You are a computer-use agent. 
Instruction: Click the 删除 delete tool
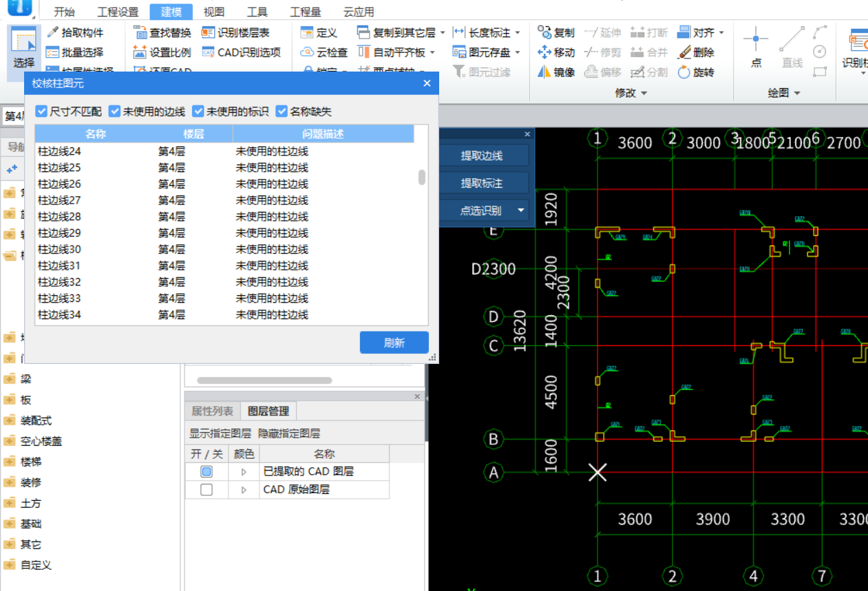click(x=696, y=52)
